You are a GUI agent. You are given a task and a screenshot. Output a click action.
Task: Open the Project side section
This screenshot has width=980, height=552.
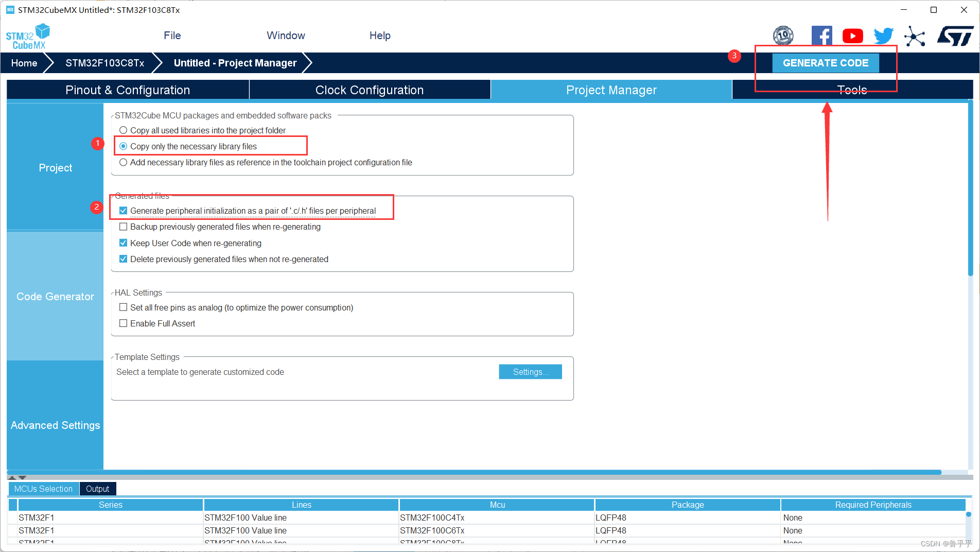tap(55, 167)
